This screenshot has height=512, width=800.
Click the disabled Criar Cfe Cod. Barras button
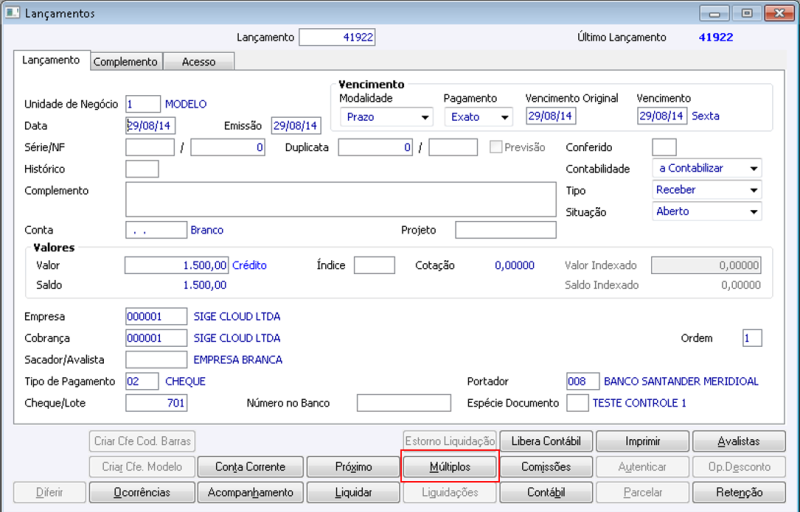point(142,441)
